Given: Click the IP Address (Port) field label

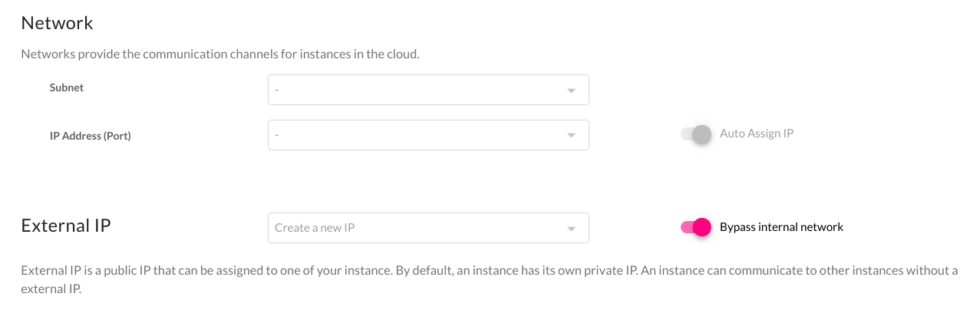Looking at the screenshot, I should tap(91, 136).
